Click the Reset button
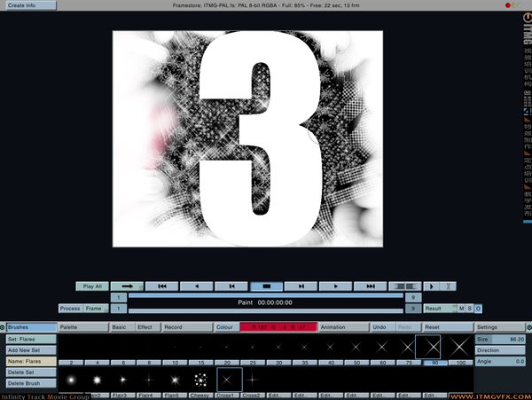Image resolution: width=532 pixels, height=400 pixels. point(448,327)
